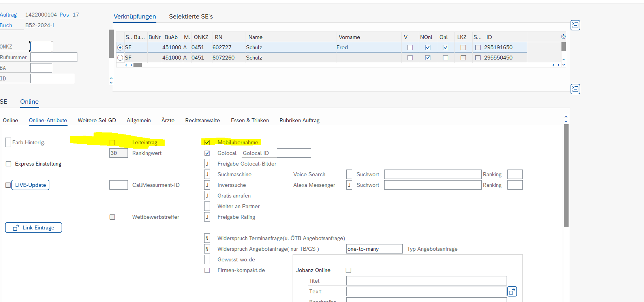The height and width of the screenshot is (302, 644).
Task: Click the Golocal ID input field
Action: 294,153
